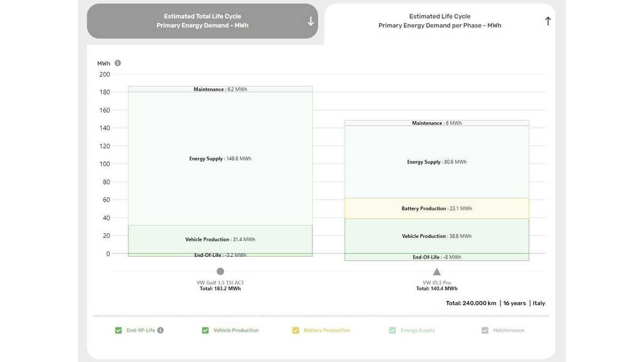Click ID.3 Battery Production 23.1 MWh segment
This screenshot has width=644, height=362.
coord(437,208)
